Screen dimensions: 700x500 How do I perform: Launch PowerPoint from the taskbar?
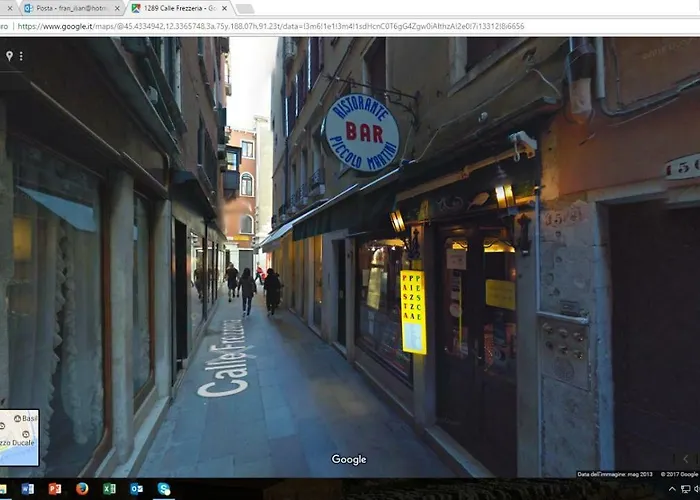(x=55, y=488)
